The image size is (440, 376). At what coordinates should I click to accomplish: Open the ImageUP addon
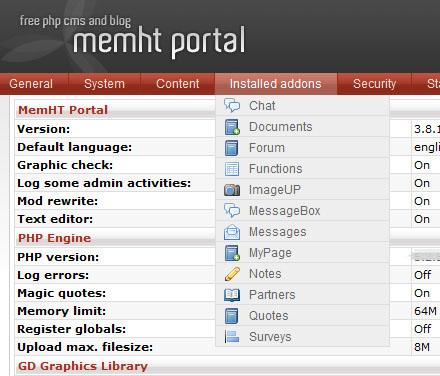(302, 190)
